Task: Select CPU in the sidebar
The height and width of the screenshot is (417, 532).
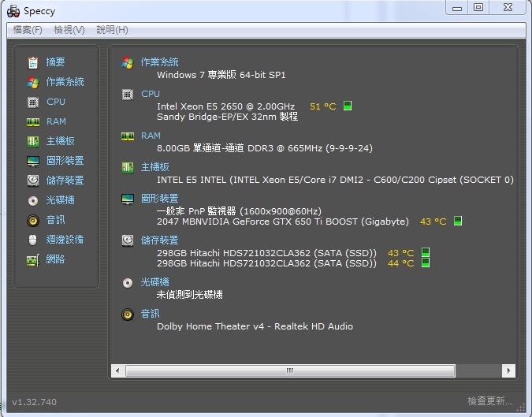Action: 56,102
